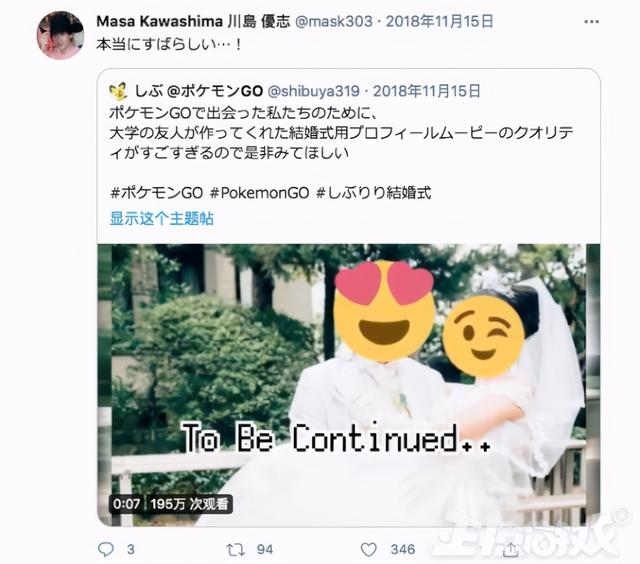Screen dimensions: 640x564
Task: Click the しぶ @ポケモンGO account name
Action: pyautogui.click(x=198, y=91)
